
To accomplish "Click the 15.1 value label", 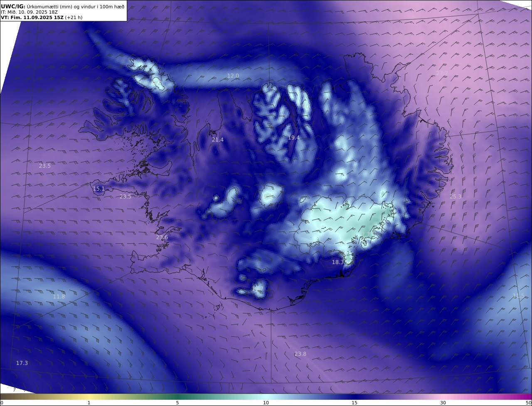I will pyautogui.click(x=99, y=188).
